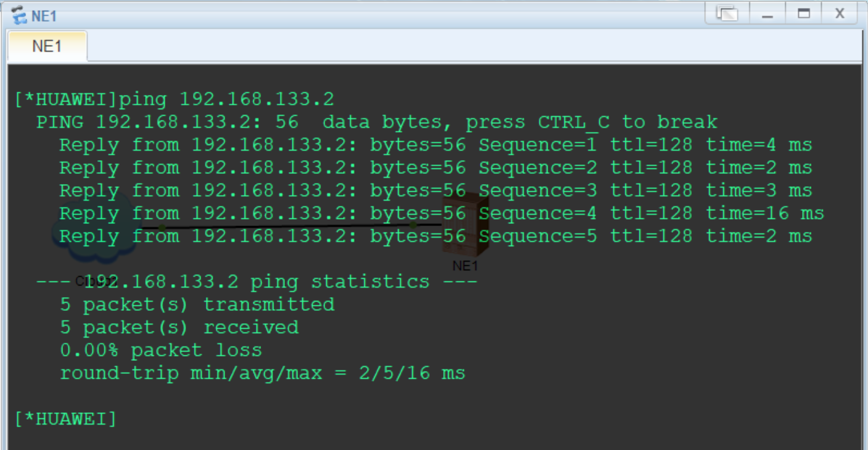This screenshot has height=450, width=868.
Task: Click the "0.00% packet loss" line
Action: pos(161,351)
